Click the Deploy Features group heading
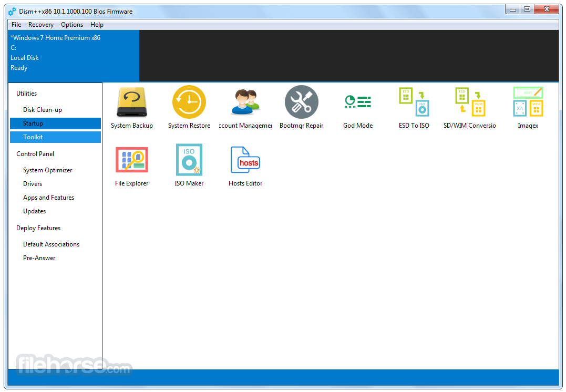 (x=38, y=228)
